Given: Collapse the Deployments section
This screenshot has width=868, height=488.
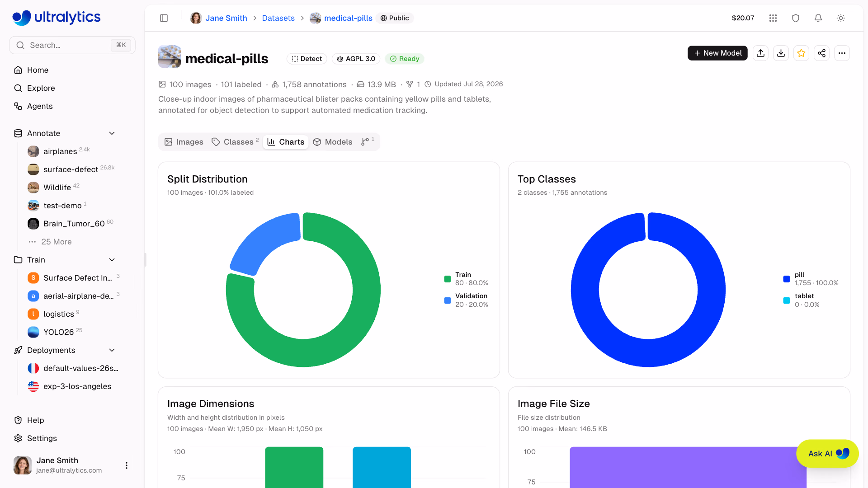Looking at the screenshot, I should (112, 350).
